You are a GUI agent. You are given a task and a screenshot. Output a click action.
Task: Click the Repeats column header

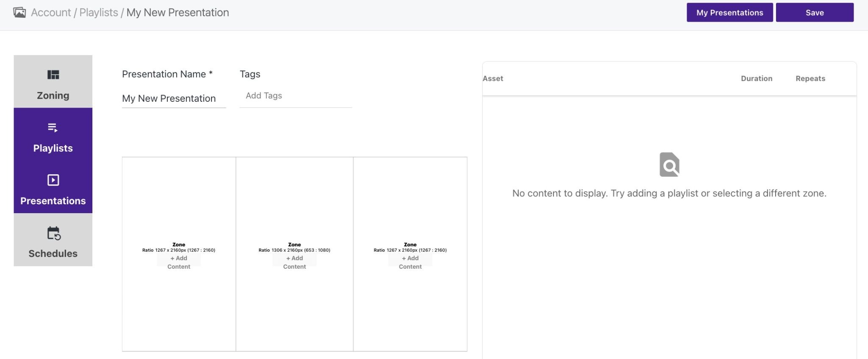point(810,78)
